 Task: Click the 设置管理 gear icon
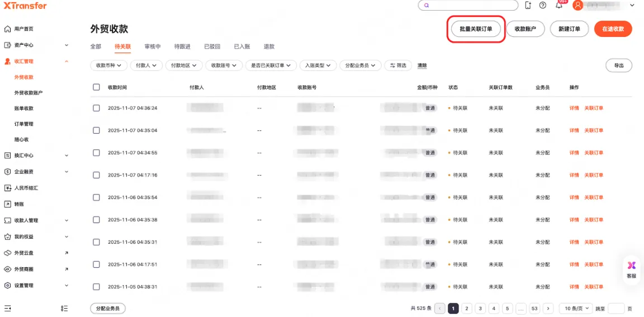tap(7, 285)
